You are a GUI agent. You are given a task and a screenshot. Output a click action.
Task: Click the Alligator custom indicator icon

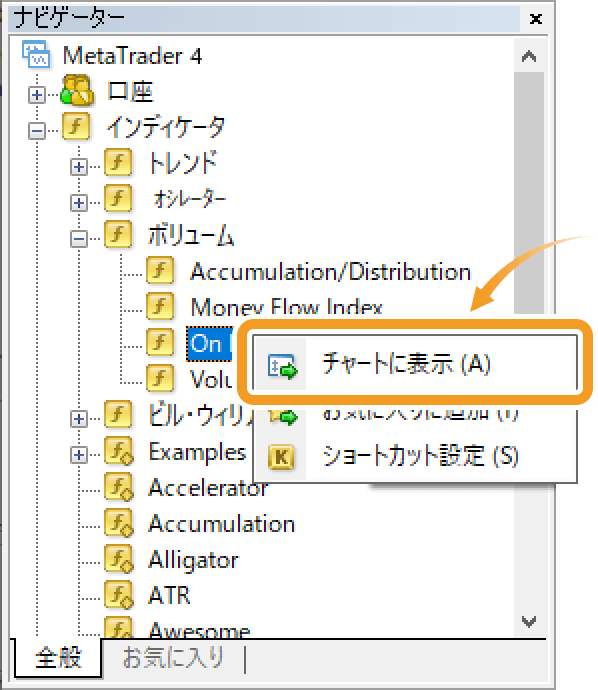coord(119,559)
